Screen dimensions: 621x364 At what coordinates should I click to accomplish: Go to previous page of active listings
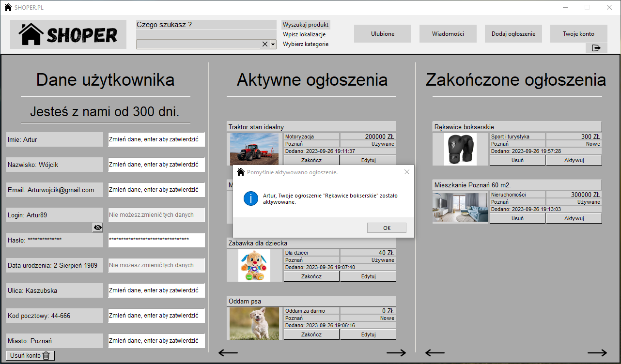(228, 353)
